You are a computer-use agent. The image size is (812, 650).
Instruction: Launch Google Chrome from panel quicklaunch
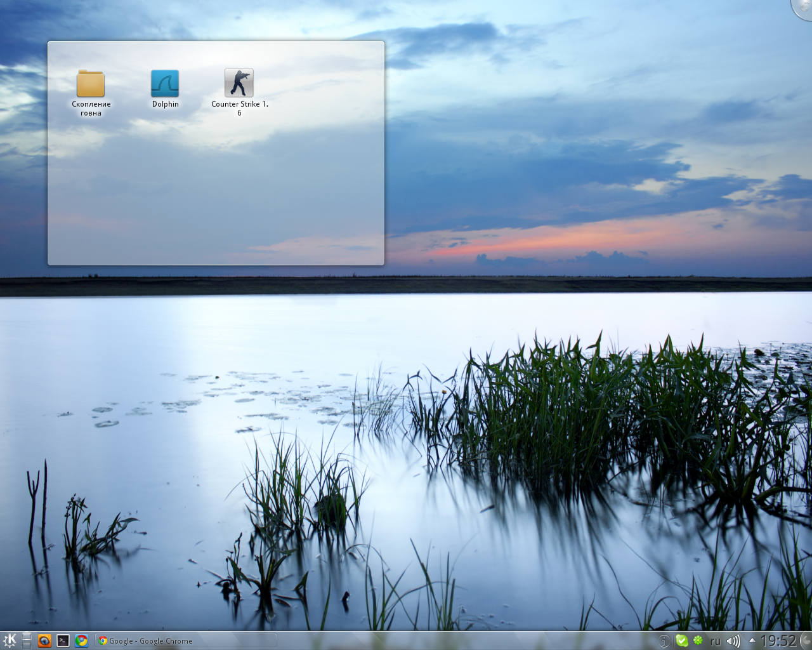point(81,640)
